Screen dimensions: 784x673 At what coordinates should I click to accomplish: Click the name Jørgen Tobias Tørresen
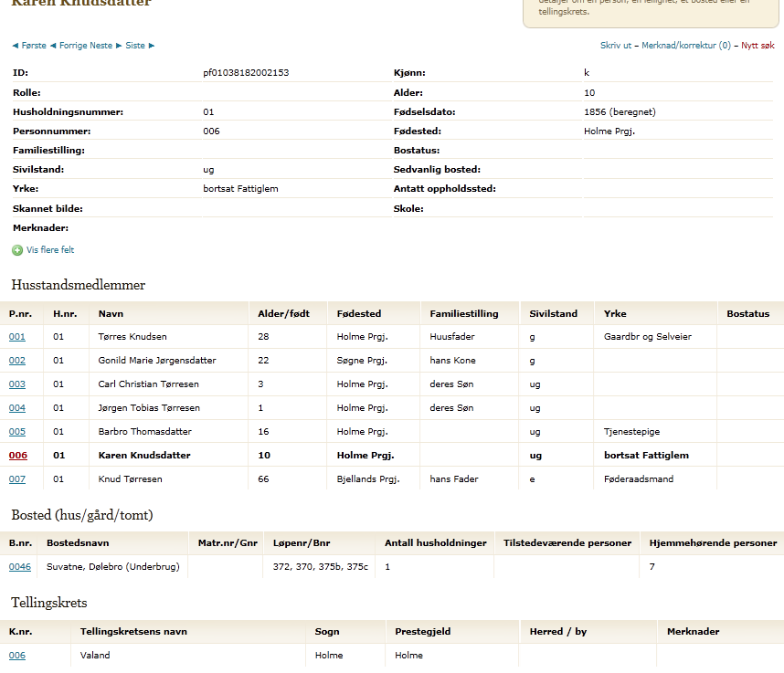(149, 407)
